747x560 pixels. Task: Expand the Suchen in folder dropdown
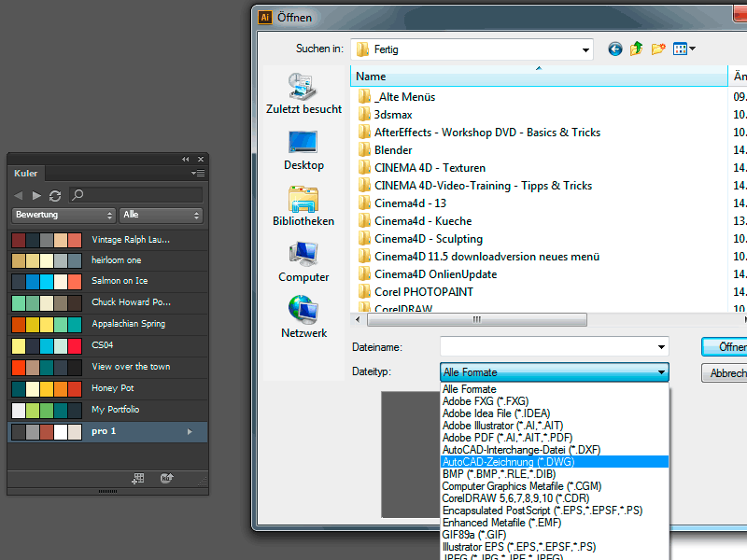coord(585,49)
